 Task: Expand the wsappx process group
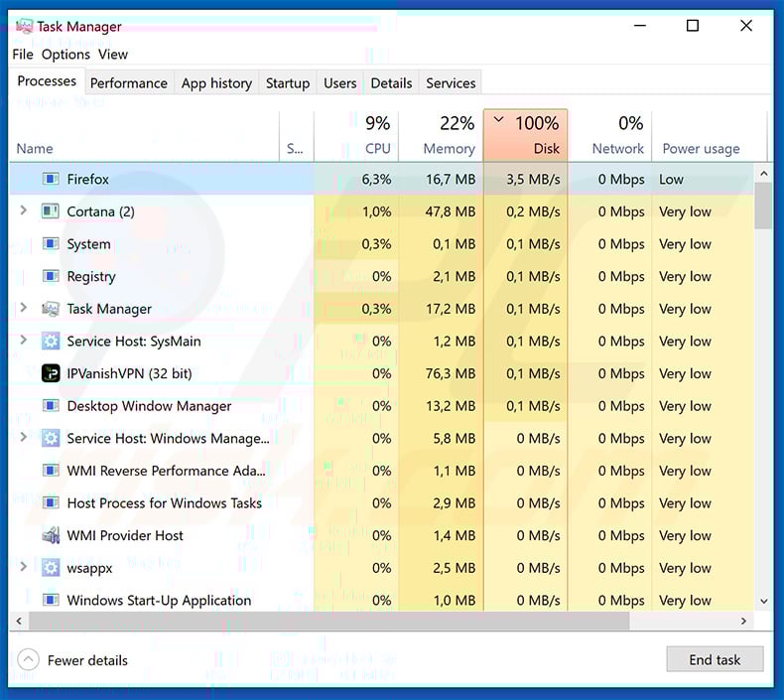click(x=23, y=567)
